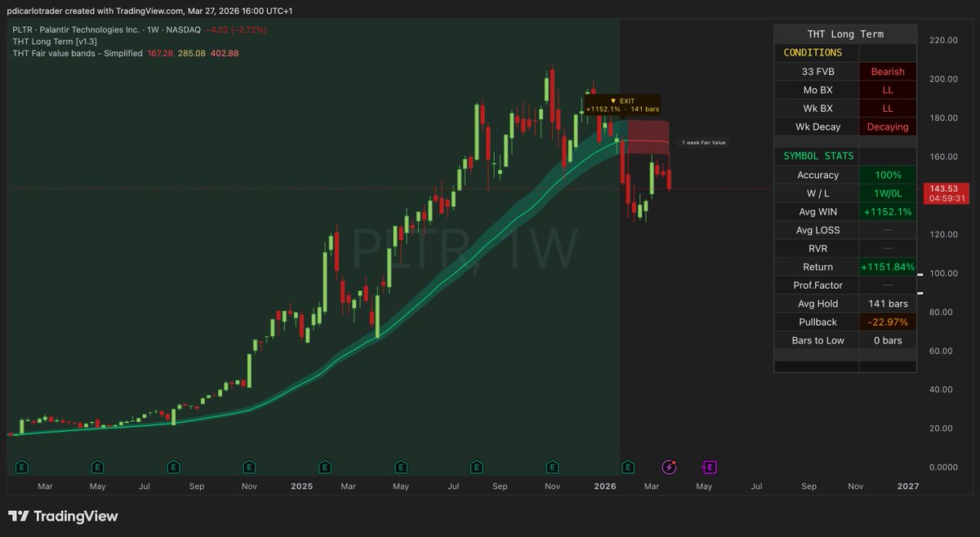980x537 pixels.
Task: Open the purple upcoming earnings E icon
Action: (x=709, y=468)
